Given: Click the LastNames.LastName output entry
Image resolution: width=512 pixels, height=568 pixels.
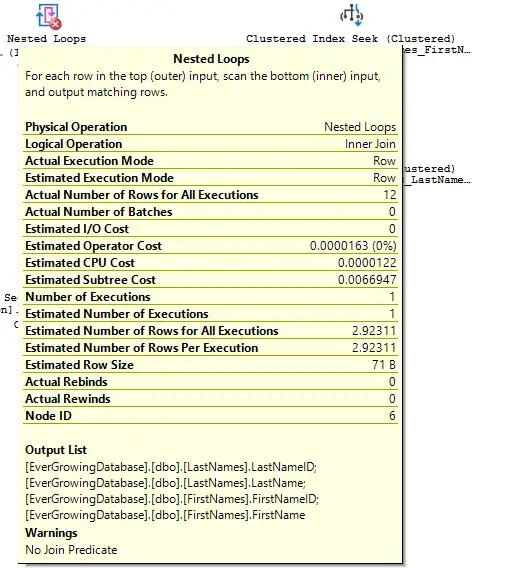Looking at the screenshot, I should pos(166,483).
